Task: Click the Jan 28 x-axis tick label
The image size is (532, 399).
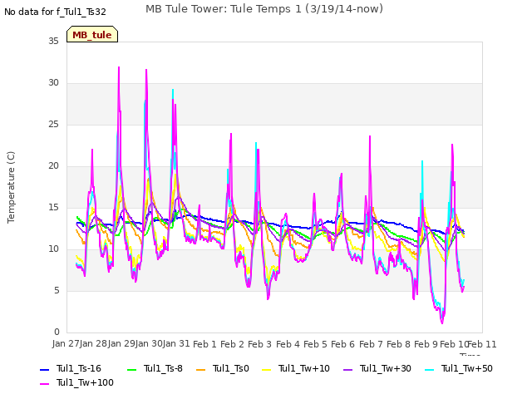Action: pyautogui.click(x=93, y=343)
